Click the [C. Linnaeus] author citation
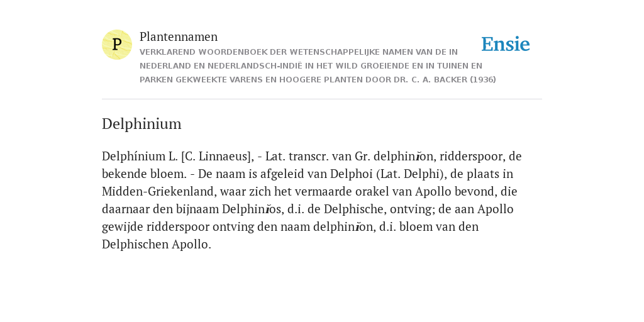The image size is (644, 322). click(217, 157)
